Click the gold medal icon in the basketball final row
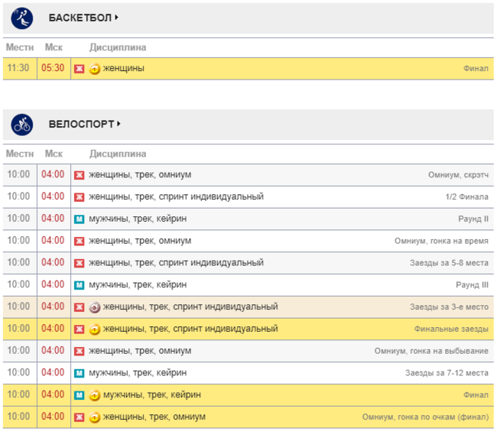 [95, 69]
